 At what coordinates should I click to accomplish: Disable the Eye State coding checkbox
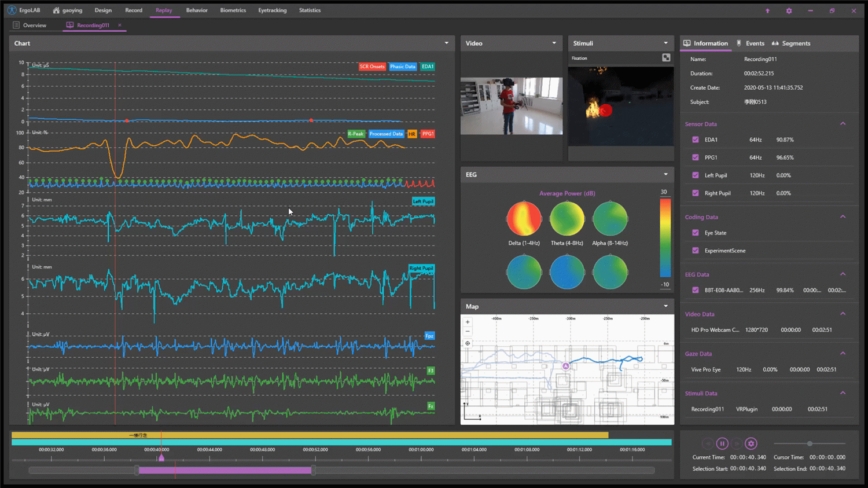click(696, 233)
